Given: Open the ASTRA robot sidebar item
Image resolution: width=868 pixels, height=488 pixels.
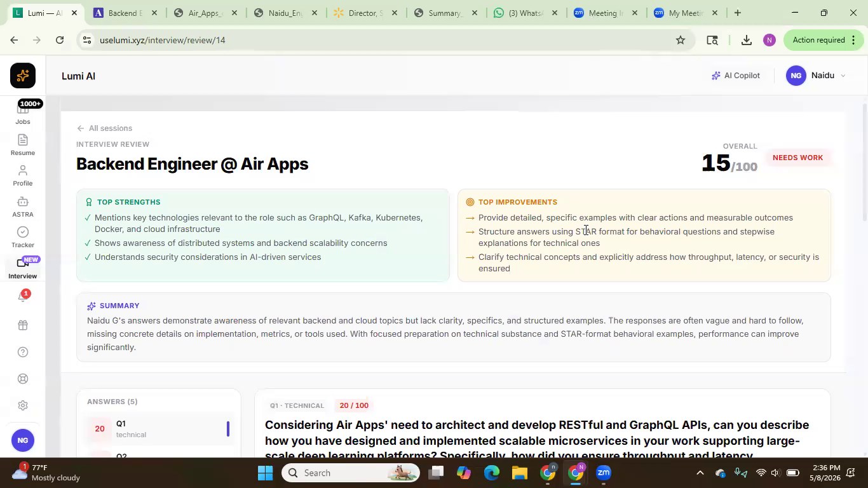Looking at the screenshot, I should pyautogui.click(x=23, y=207).
